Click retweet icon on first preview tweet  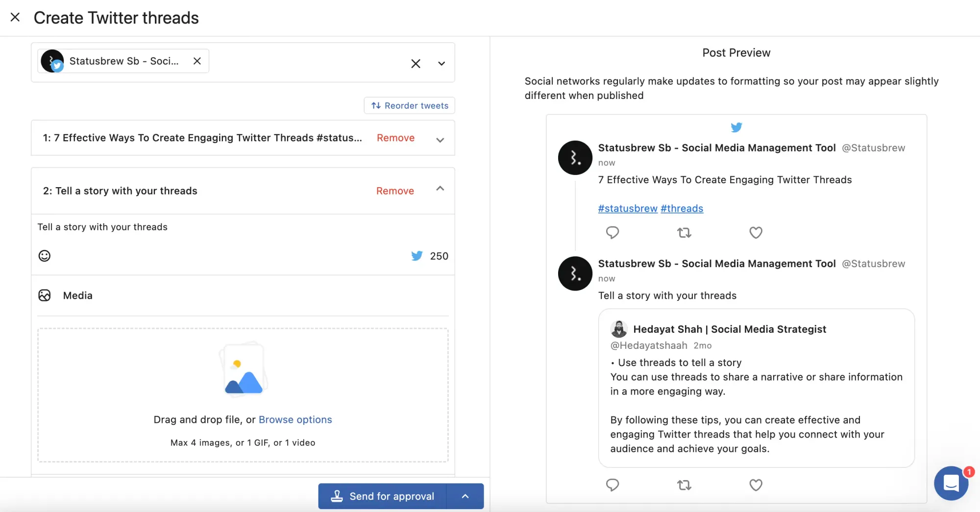[684, 233]
